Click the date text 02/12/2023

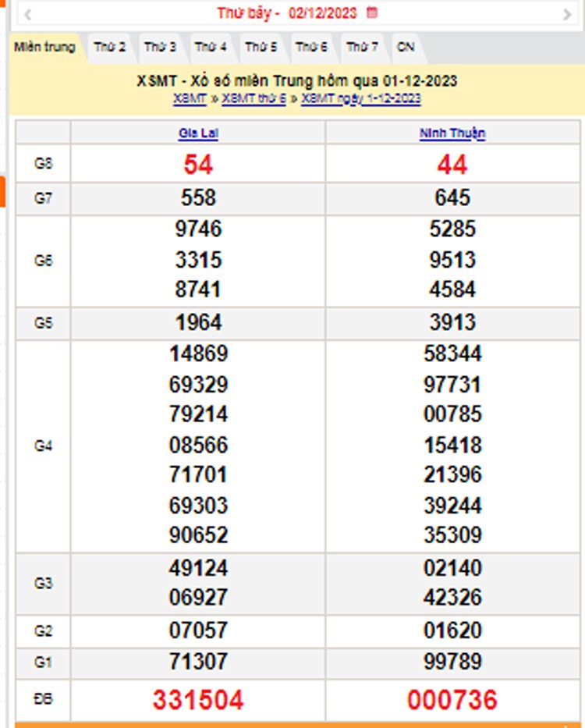[324, 12]
